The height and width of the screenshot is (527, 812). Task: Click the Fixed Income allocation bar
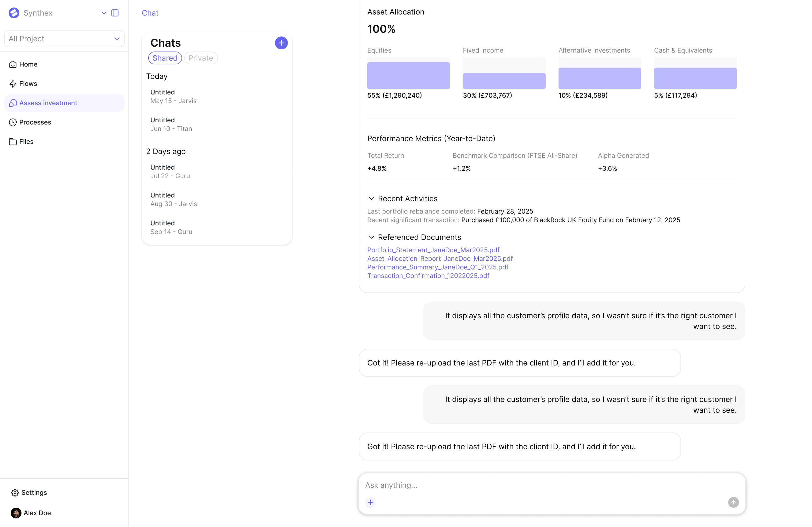point(504,81)
